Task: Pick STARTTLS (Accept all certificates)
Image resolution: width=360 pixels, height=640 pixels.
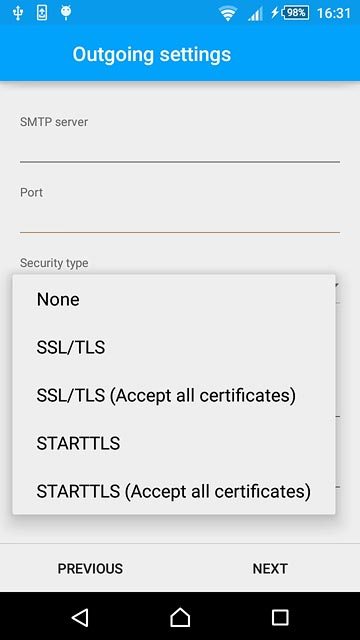Action: [x=174, y=491]
